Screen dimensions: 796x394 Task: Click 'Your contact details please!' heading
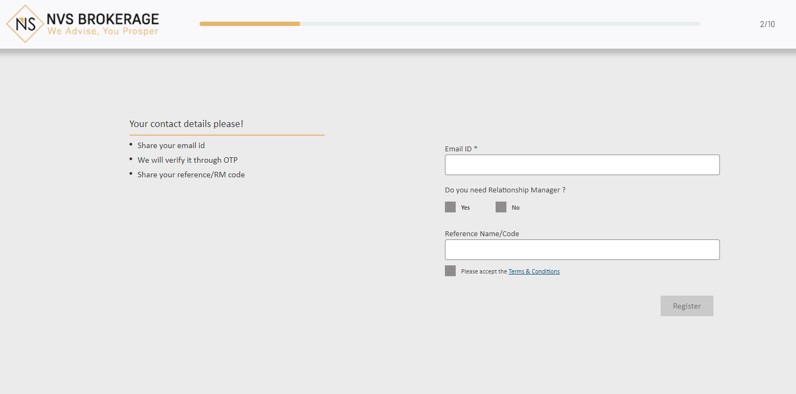[186, 124]
